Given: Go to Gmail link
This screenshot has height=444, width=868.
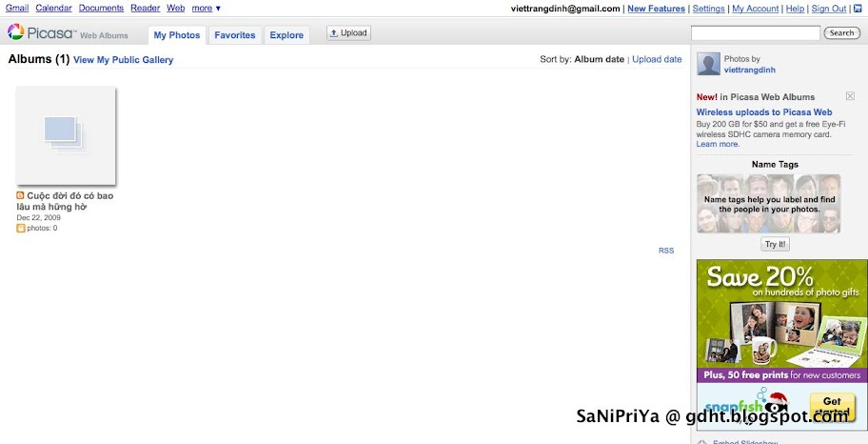Looking at the screenshot, I should coord(17,9).
